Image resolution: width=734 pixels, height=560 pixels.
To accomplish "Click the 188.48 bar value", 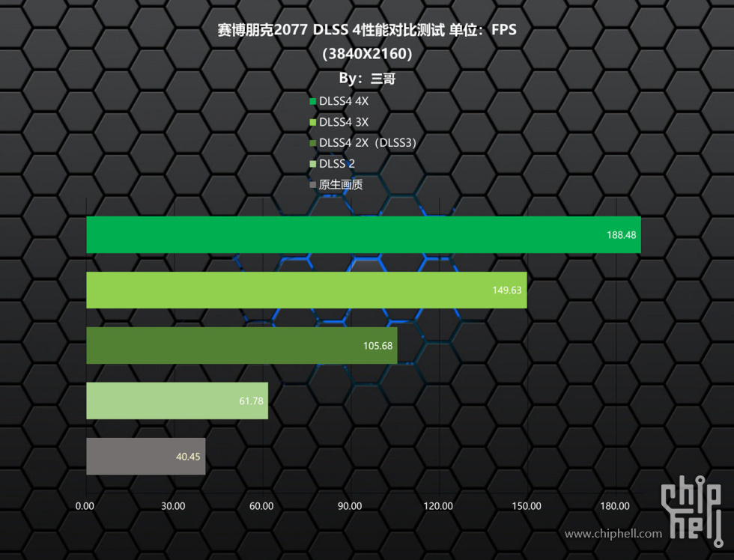I will point(621,235).
